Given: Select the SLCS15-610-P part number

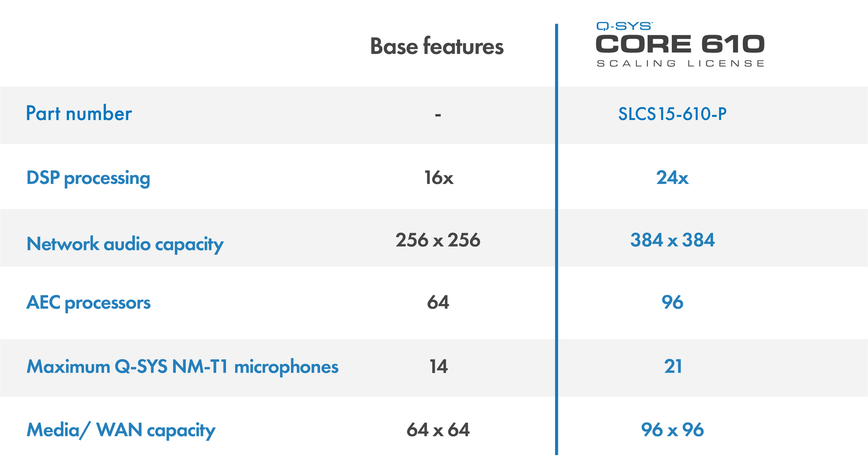Looking at the screenshot, I should 672,114.
